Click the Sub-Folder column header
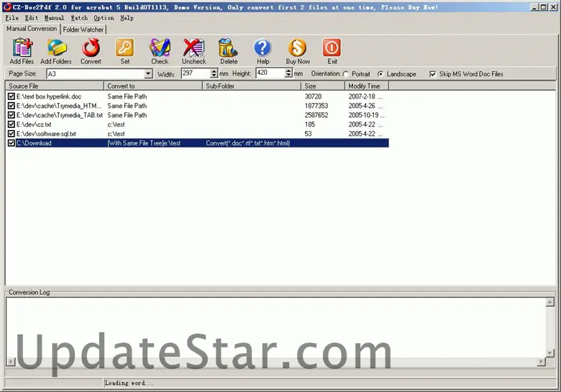Image resolution: width=561 pixels, height=392 pixels. [x=252, y=86]
